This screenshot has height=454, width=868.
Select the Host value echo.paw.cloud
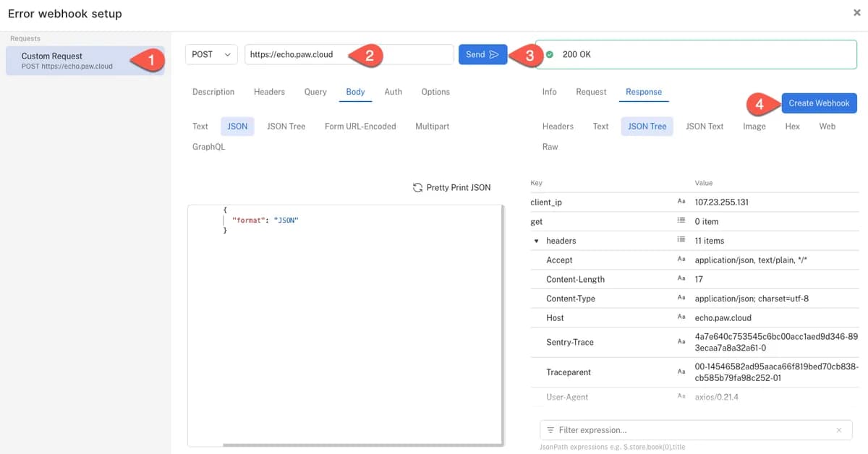point(723,317)
